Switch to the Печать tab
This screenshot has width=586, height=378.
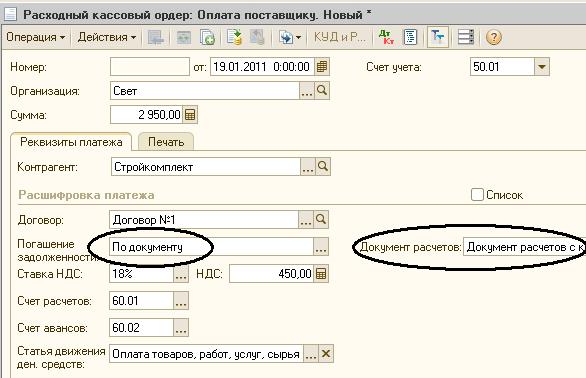tap(166, 142)
